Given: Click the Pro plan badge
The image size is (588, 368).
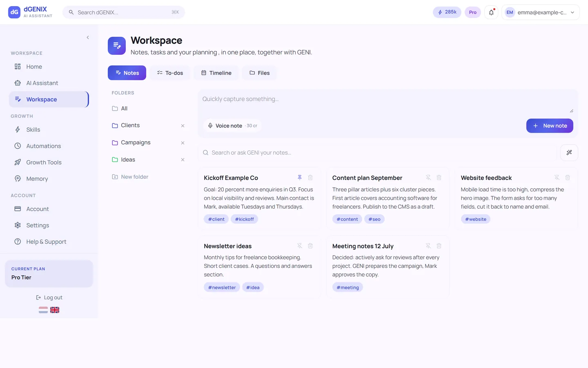Looking at the screenshot, I should (x=472, y=12).
